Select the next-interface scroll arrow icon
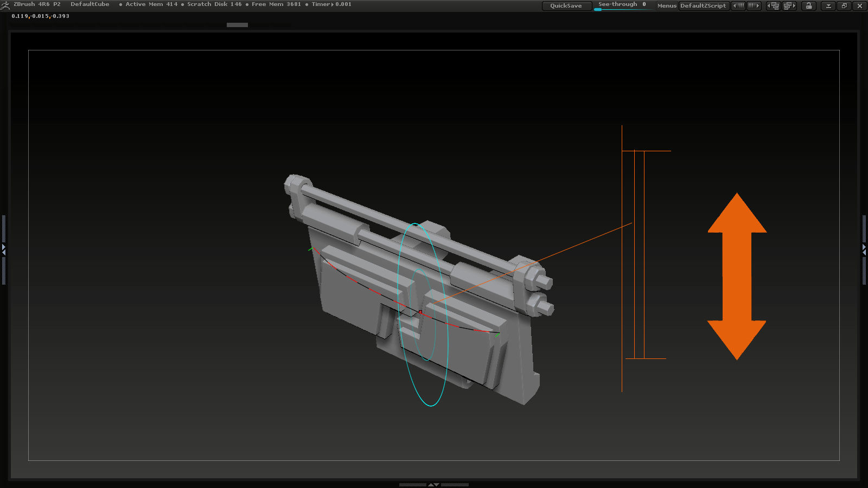 pos(754,5)
